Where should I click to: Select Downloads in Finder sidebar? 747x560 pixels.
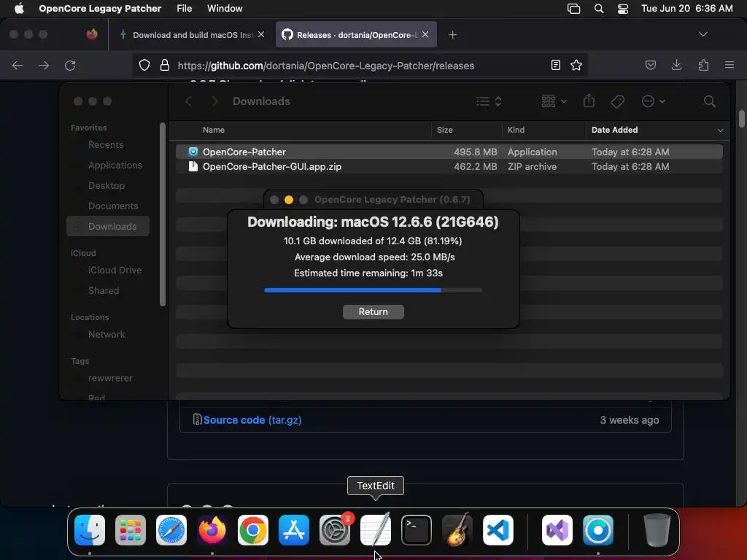click(x=108, y=226)
